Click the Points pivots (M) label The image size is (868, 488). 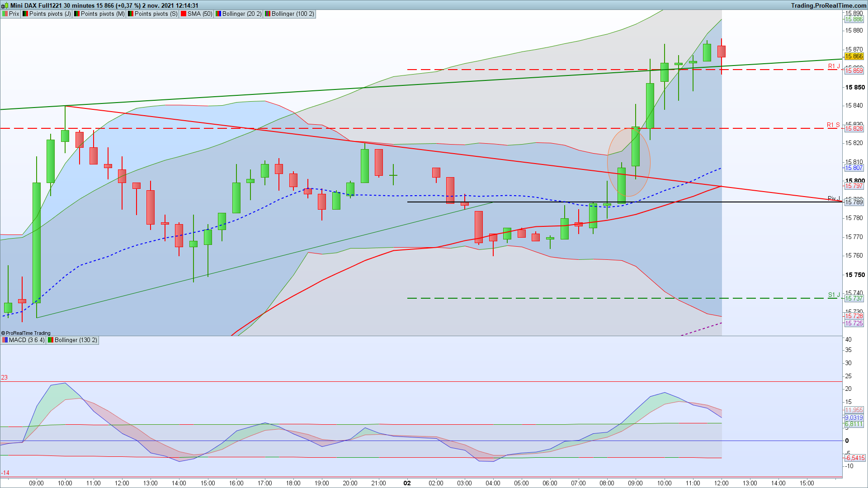(103, 14)
